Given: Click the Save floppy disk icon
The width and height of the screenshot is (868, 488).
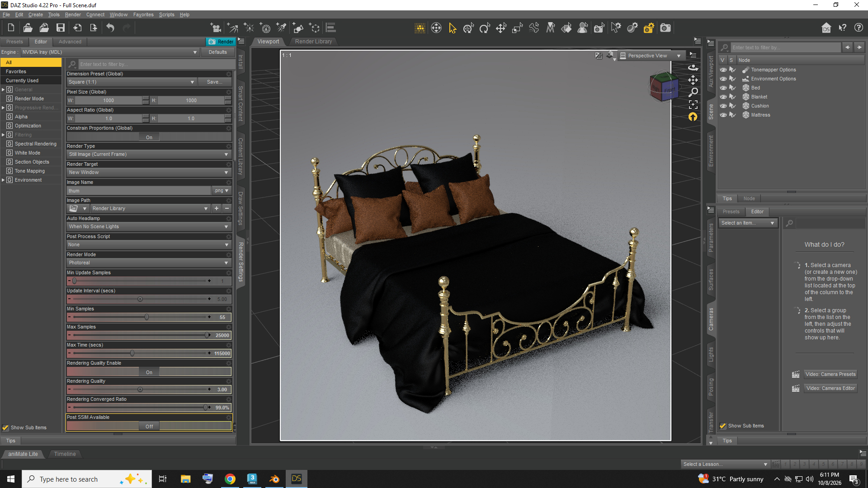Looking at the screenshot, I should 60,28.
